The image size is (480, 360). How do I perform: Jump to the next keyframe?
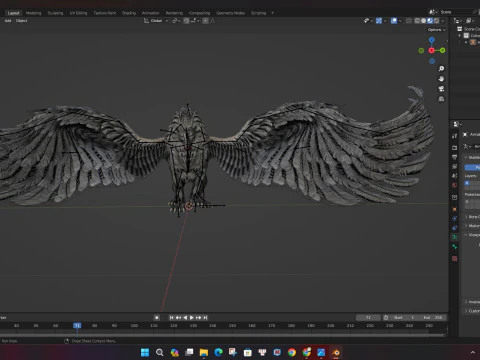click(199, 318)
